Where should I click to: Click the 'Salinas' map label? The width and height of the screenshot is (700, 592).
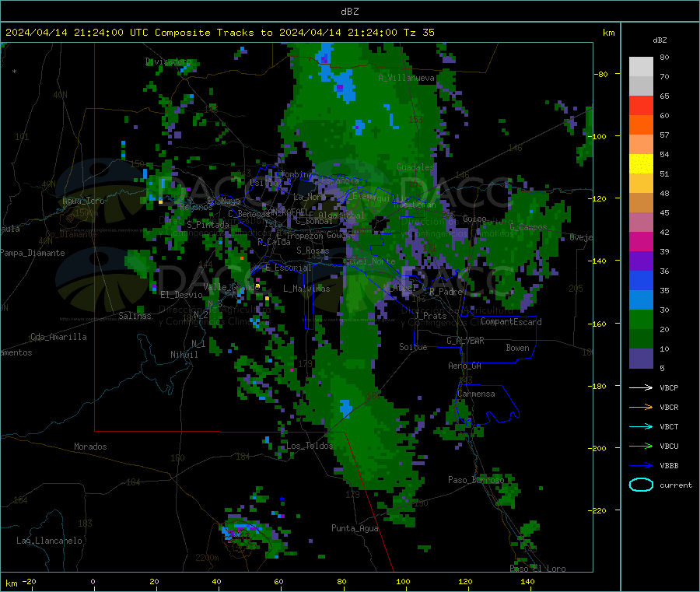tap(135, 316)
